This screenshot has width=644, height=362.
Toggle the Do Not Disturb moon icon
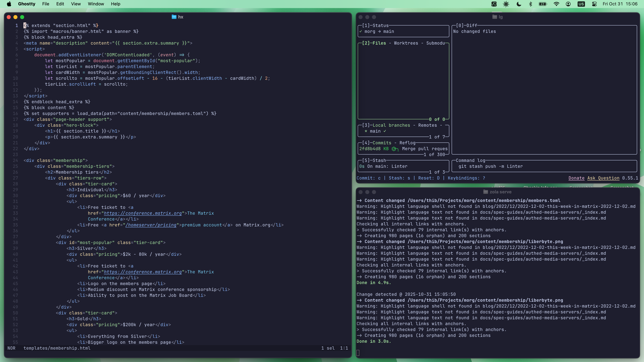[519, 4]
